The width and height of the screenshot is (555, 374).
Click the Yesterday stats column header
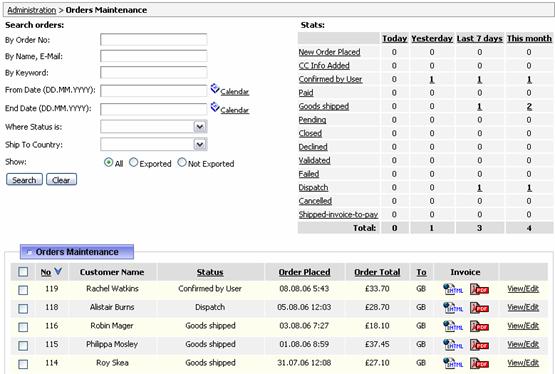[x=432, y=38]
